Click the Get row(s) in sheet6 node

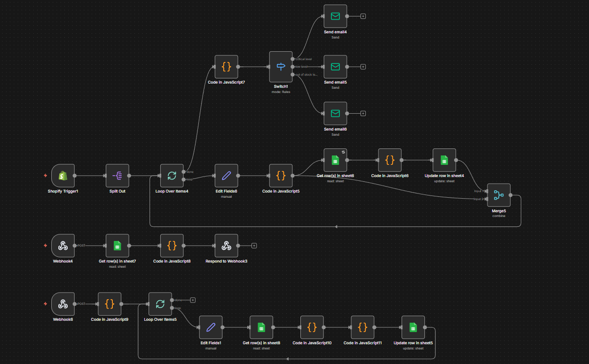335,160
